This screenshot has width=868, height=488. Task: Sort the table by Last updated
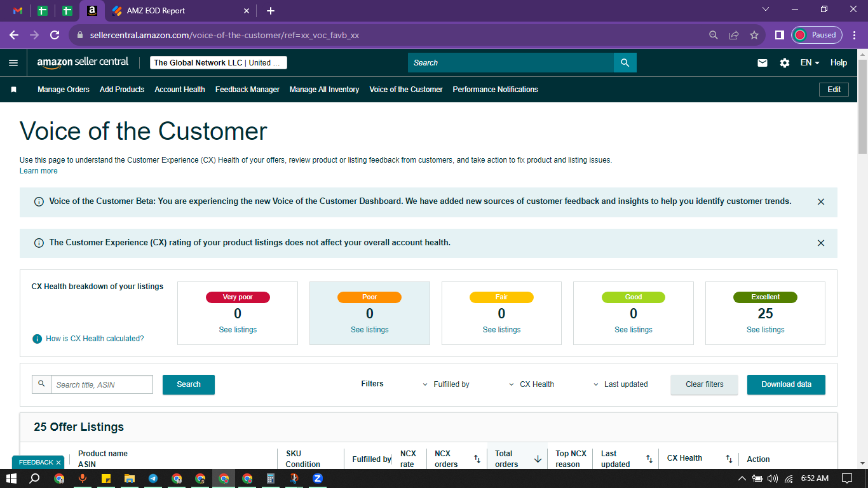[x=649, y=459]
